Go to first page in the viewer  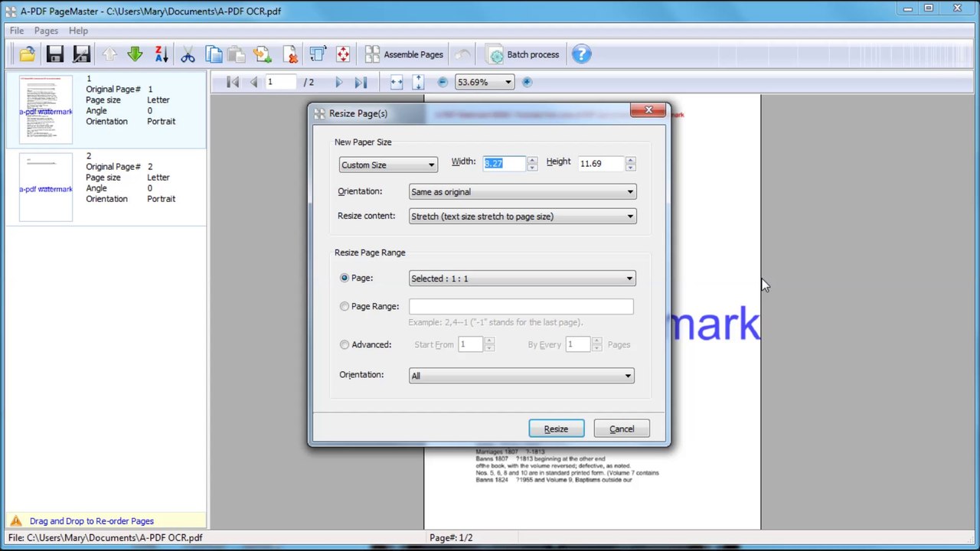[234, 82]
